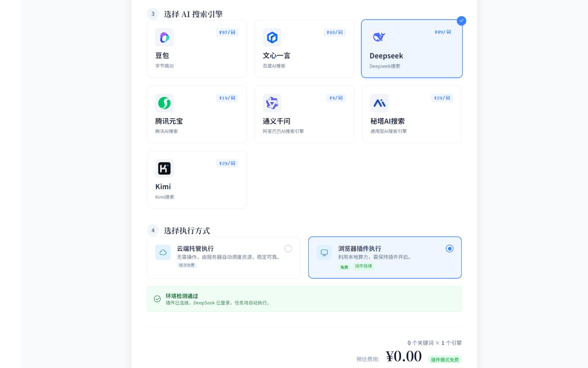Click the 利用本地算力 plugin description

[x=375, y=257]
